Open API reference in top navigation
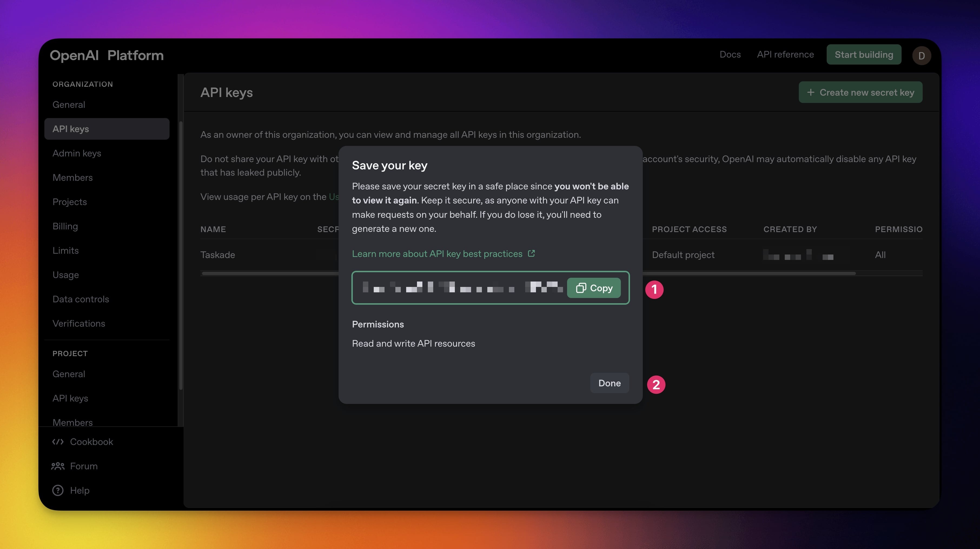 [x=785, y=54]
